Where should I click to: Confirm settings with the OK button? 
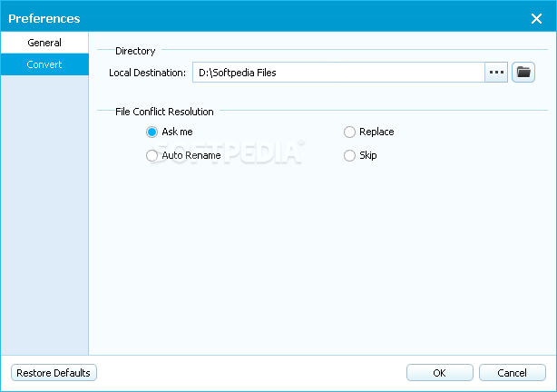(440, 373)
